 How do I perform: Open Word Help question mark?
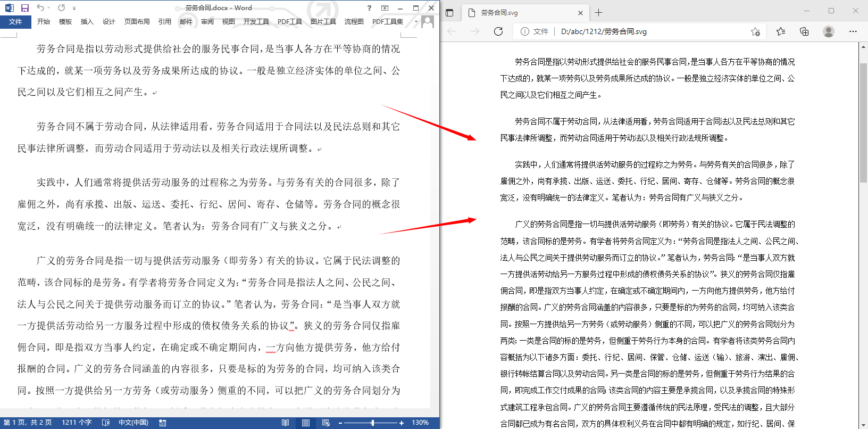click(x=369, y=8)
